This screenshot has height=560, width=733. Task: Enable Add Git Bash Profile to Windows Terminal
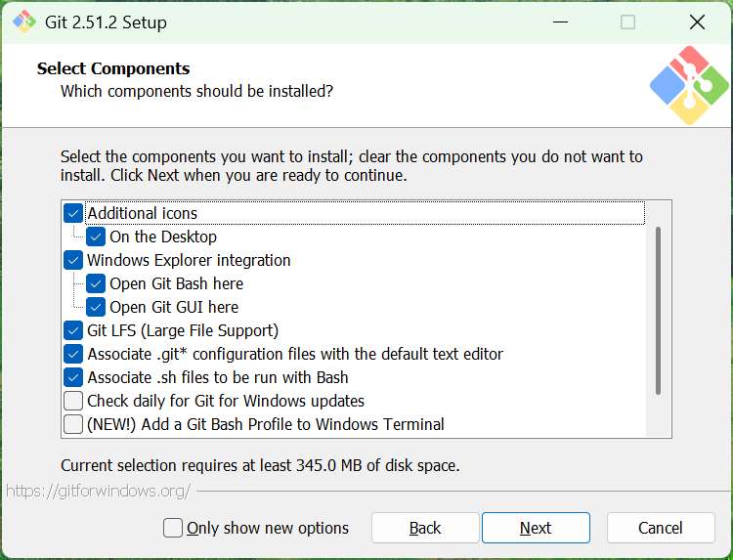coord(73,424)
